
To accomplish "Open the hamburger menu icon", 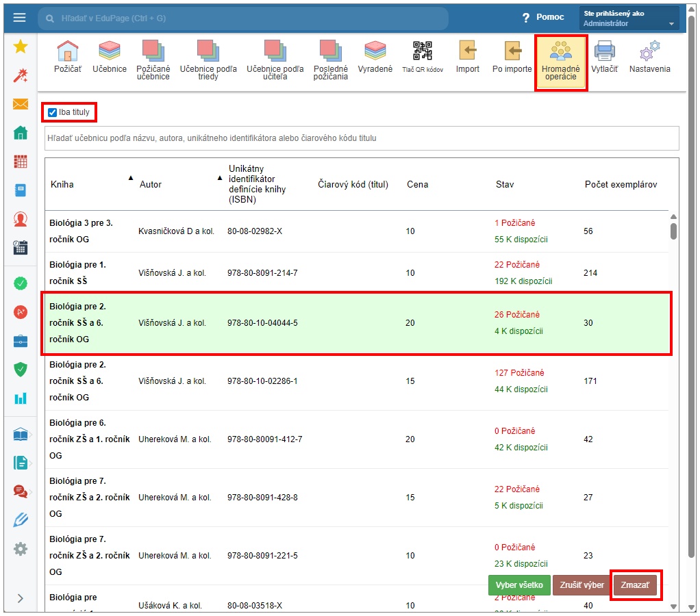I will [x=19, y=18].
